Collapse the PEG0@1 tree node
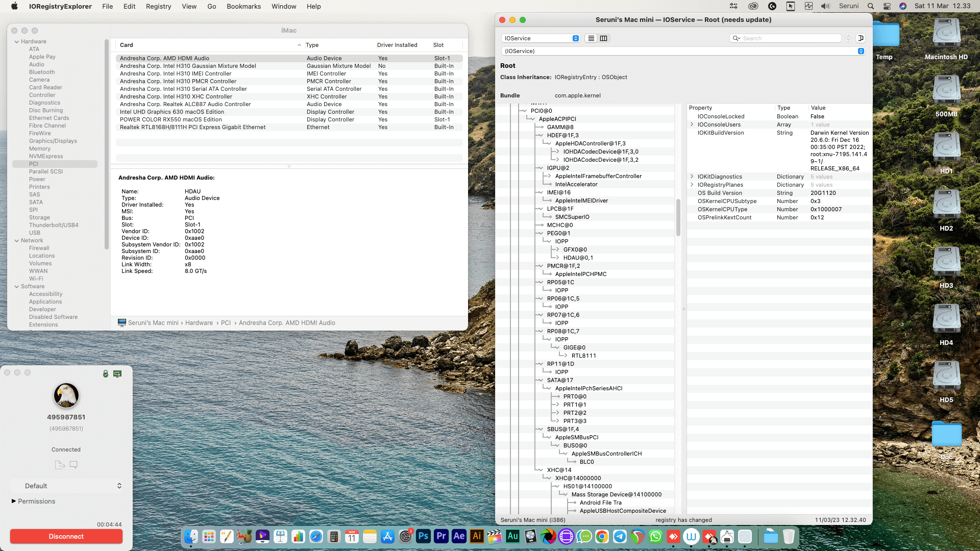Screen dimensions: 980x551 [541, 233]
